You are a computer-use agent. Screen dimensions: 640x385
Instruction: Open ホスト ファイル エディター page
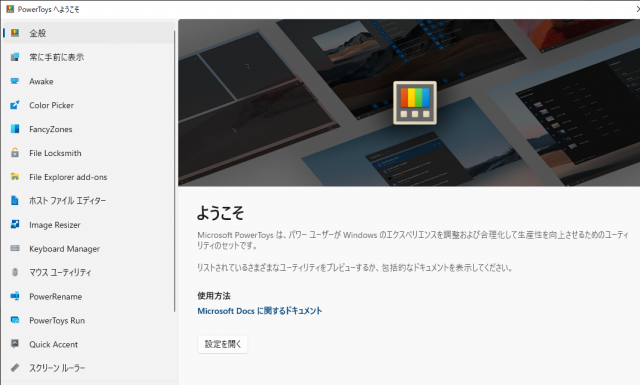click(88, 200)
